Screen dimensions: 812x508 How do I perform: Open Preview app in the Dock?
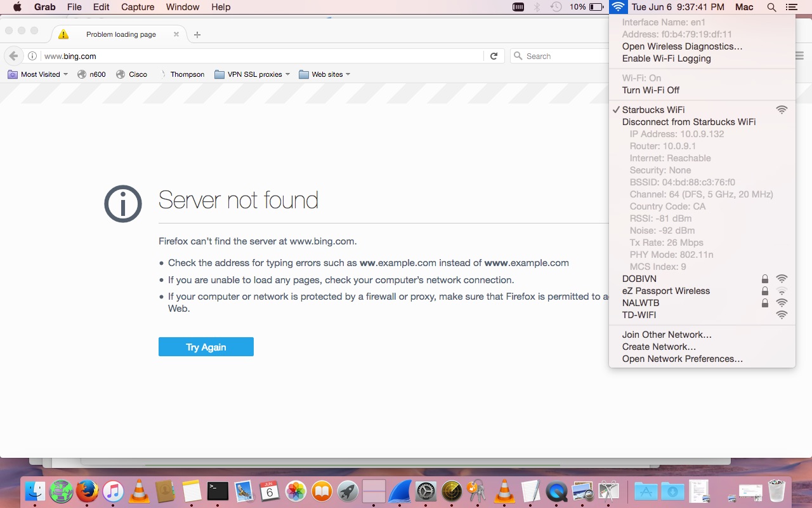(x=582, y=491)
